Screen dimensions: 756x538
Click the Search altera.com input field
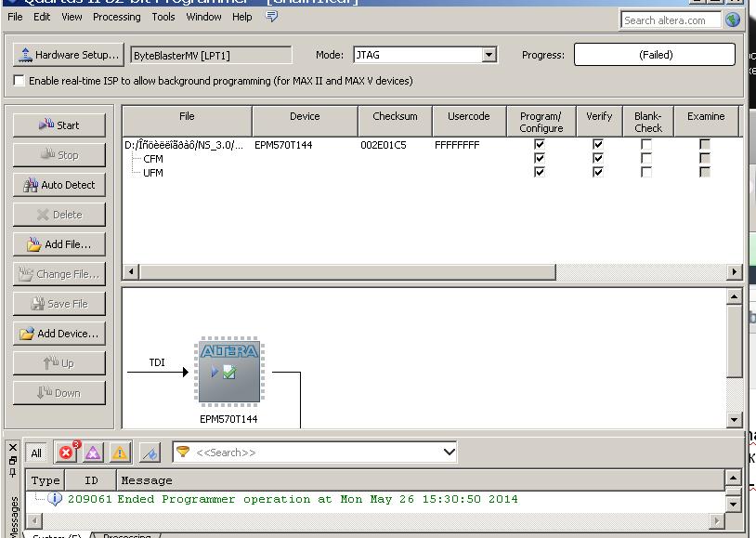click(671, 20)
